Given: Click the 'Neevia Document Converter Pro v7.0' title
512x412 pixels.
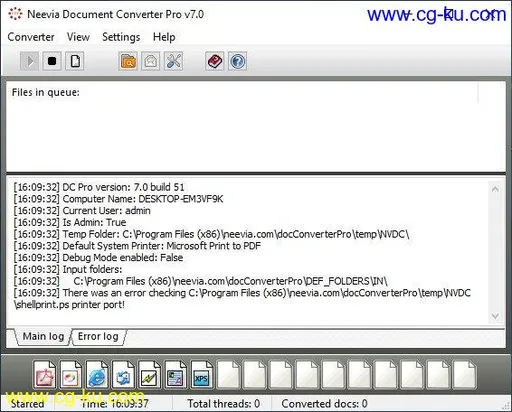Looking at the screenshot, I should coord(115,14).
